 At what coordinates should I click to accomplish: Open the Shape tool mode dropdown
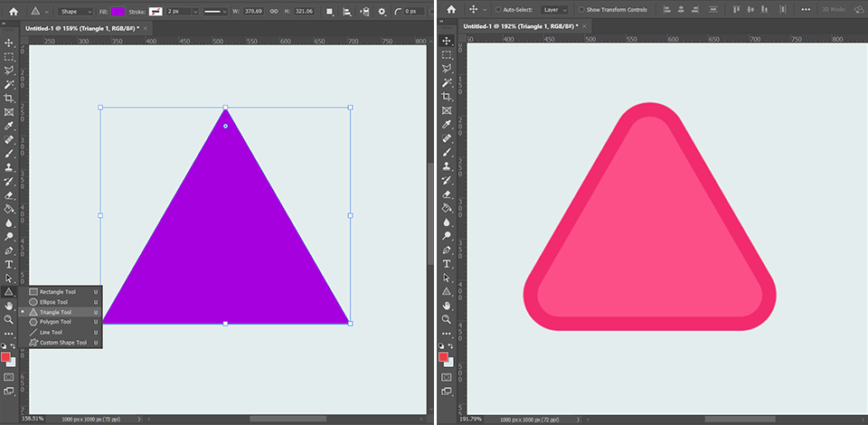pyautogui.click(x=75, y=12)
